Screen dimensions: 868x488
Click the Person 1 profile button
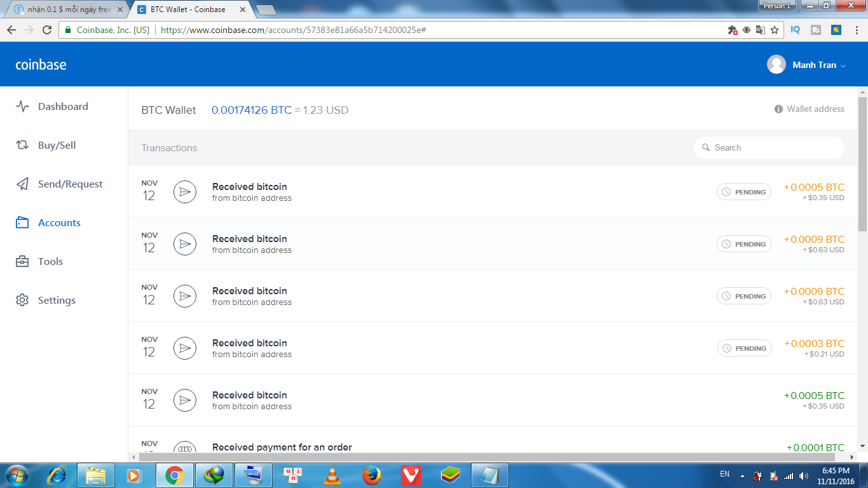pyautogui.click(x=777, y=6)
